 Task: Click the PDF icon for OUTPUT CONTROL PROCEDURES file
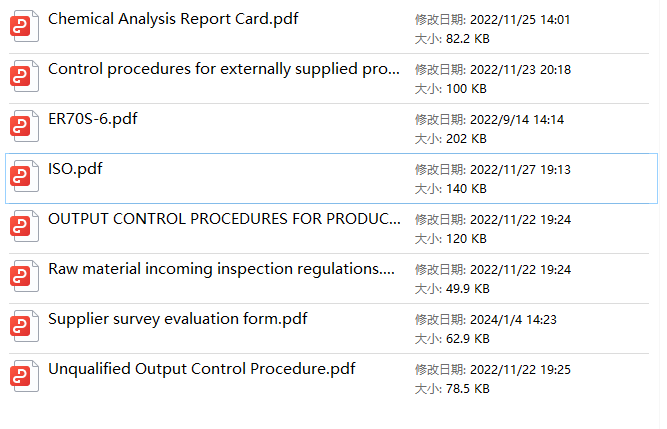(x=24, y=227)
